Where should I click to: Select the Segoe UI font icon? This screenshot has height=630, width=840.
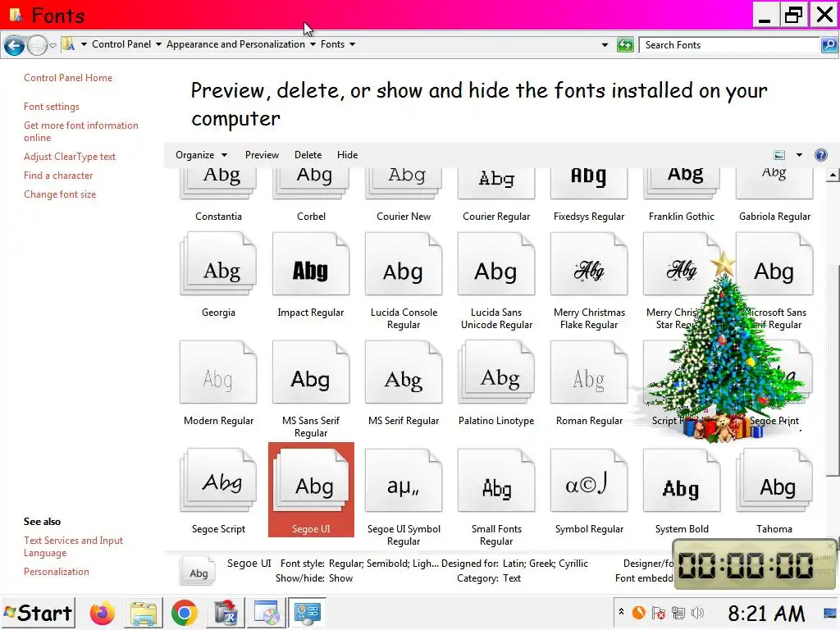tap(311, 480)
